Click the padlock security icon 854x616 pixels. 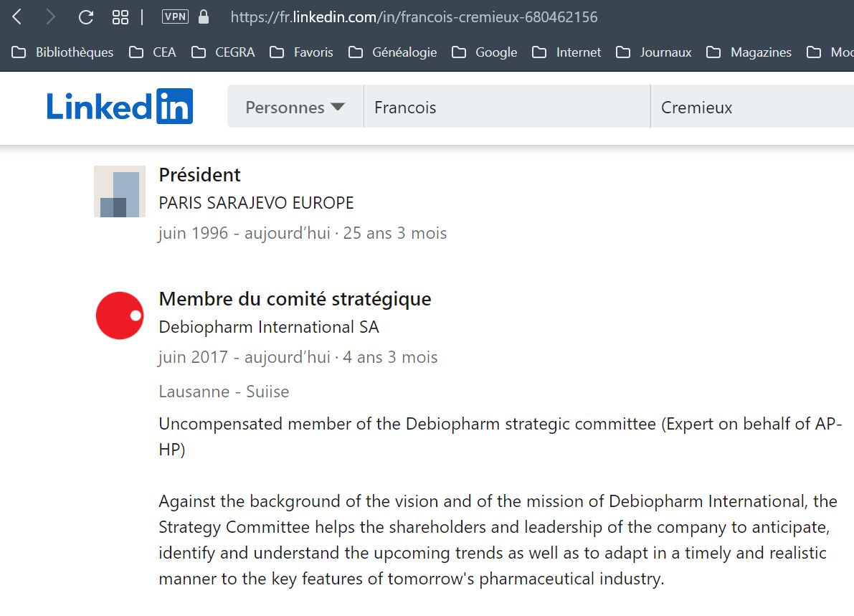pos(204,17)
